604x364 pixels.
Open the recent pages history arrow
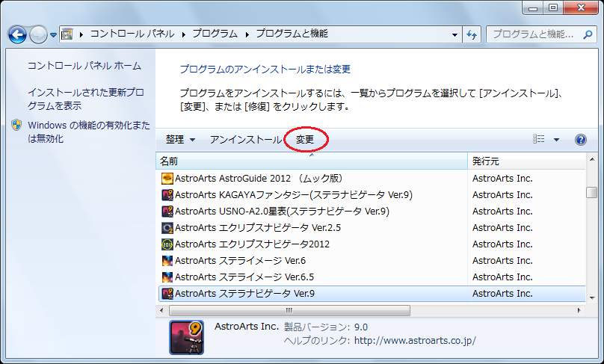tap(54, 35)
